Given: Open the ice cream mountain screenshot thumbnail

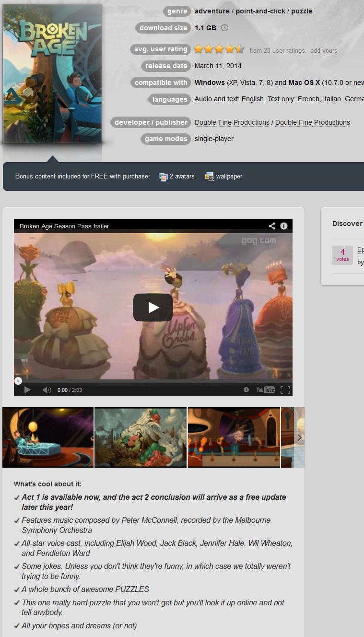Looking at the screenshot, I should click(x=141, y=437).
